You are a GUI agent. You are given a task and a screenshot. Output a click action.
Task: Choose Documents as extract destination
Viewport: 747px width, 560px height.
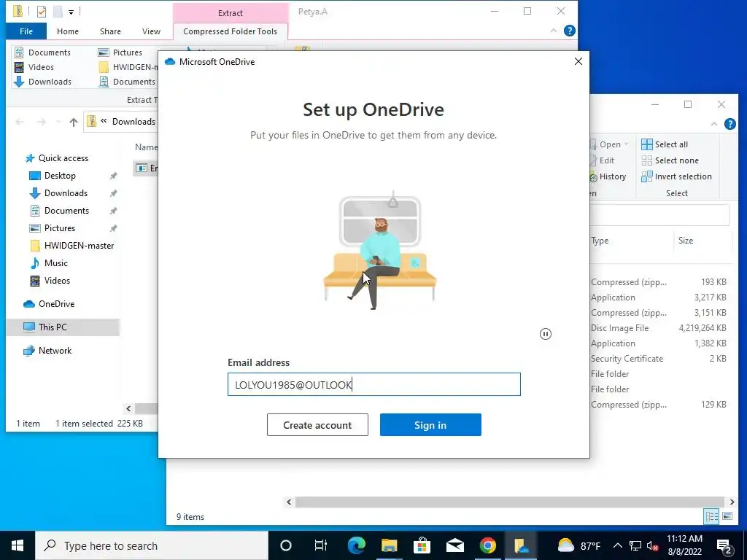(x=42, y=52)
